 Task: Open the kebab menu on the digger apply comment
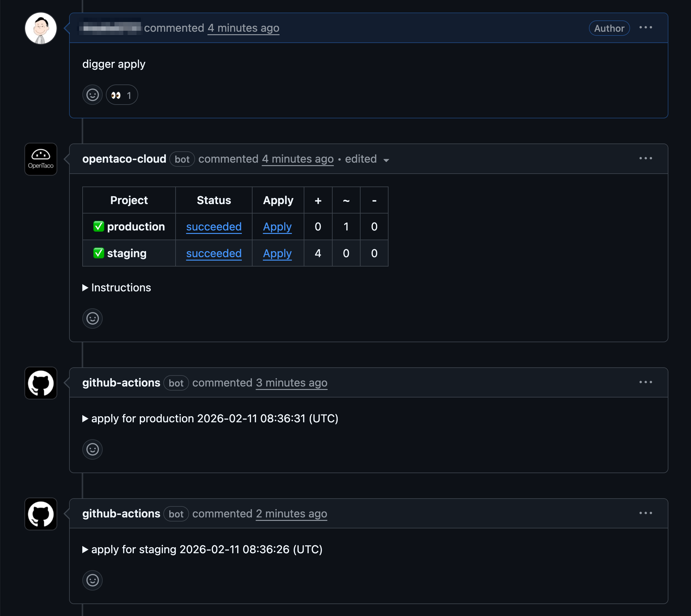tap(645, 27)
